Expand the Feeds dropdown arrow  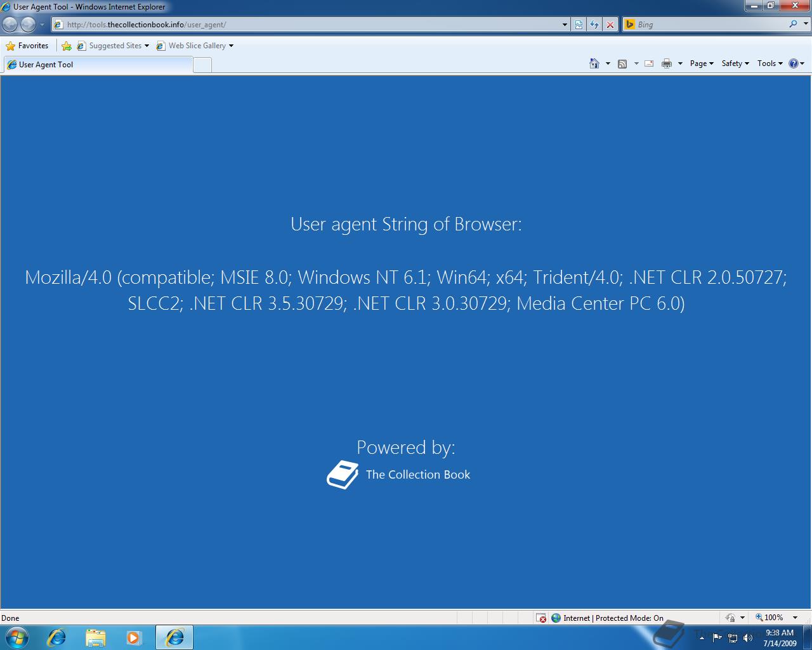(x=636, y=63)
